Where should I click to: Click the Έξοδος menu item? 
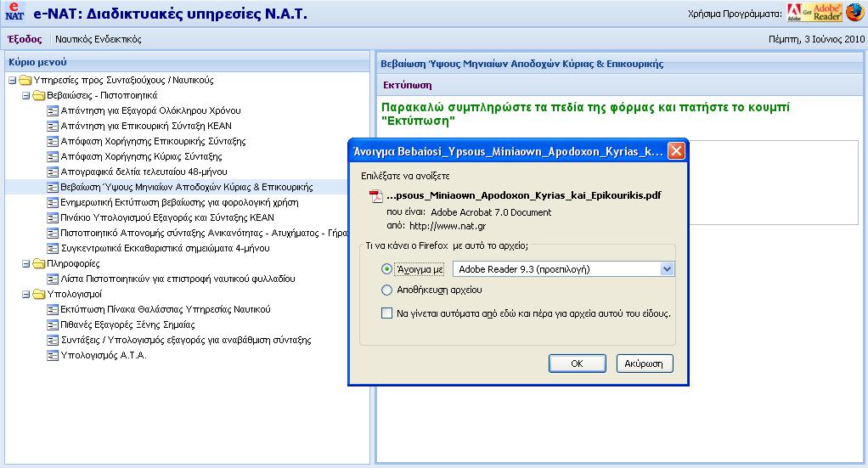(x=25, y=39)
